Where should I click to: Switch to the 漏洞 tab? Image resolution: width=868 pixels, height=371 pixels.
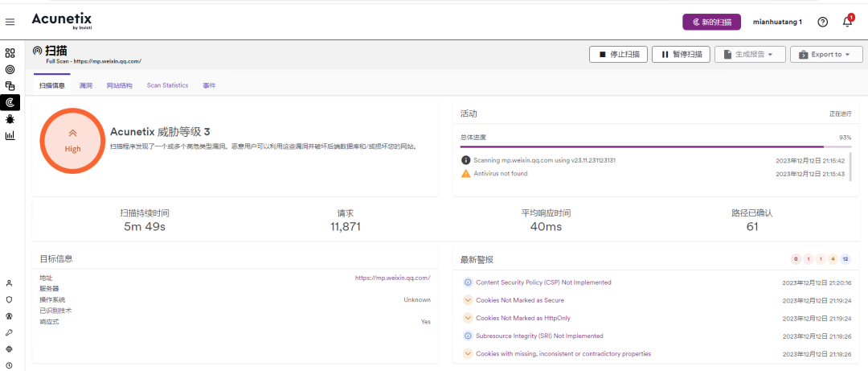point(85,85)
